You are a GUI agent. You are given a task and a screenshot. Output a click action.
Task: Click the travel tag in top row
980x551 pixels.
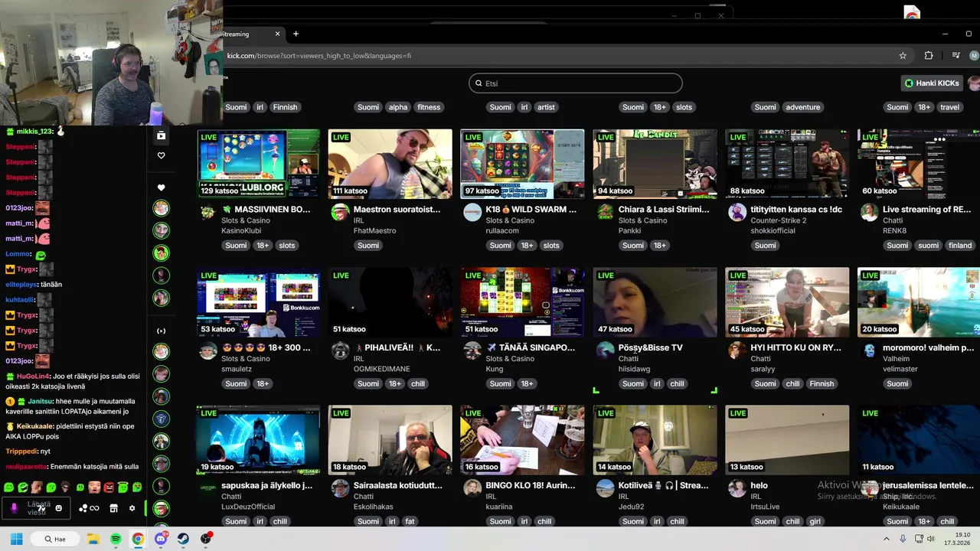pos(949,107)
